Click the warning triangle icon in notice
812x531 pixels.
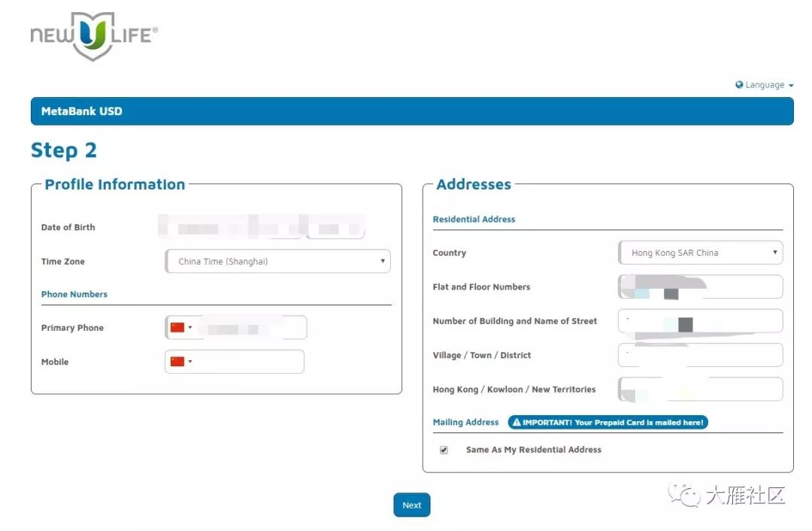point(517,422)
